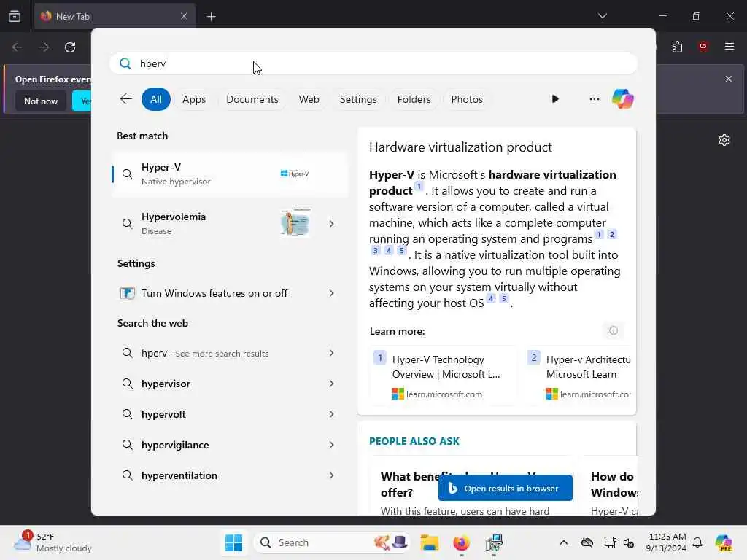Switch to the Documents filter
The width and height of the screenshot is (747, 560).
[252, 99]
